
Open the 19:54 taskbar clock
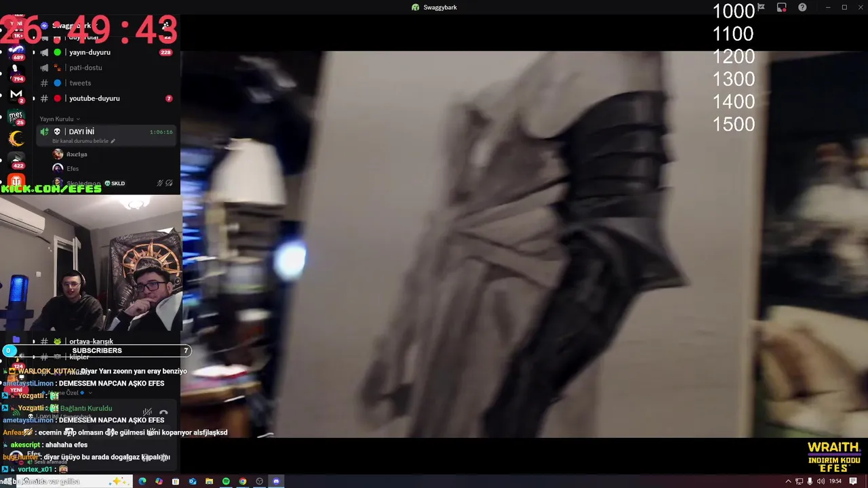coord(836,481)
